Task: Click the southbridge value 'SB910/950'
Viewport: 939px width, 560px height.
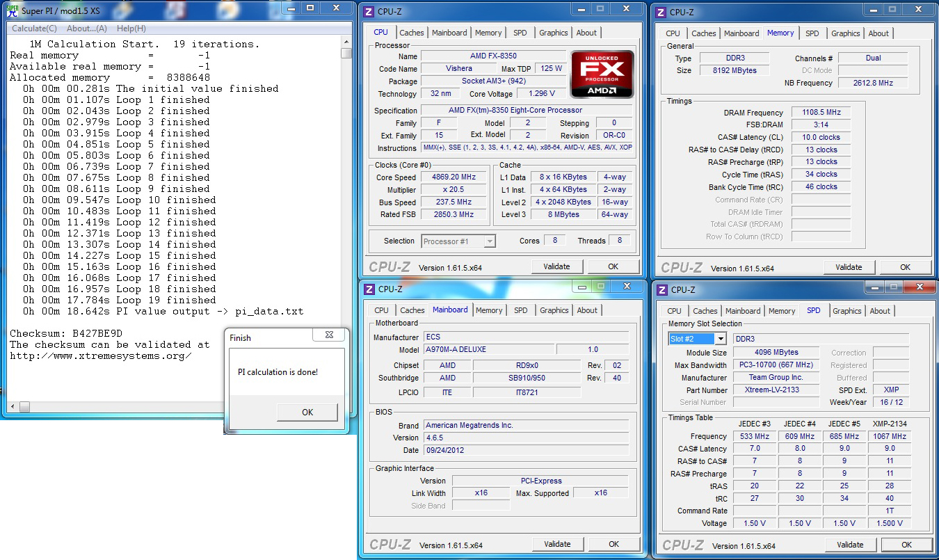Action: [527, 378]
